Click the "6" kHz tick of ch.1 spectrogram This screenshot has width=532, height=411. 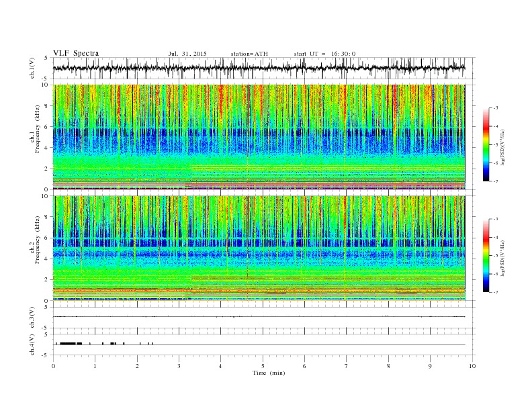[47, 126]
